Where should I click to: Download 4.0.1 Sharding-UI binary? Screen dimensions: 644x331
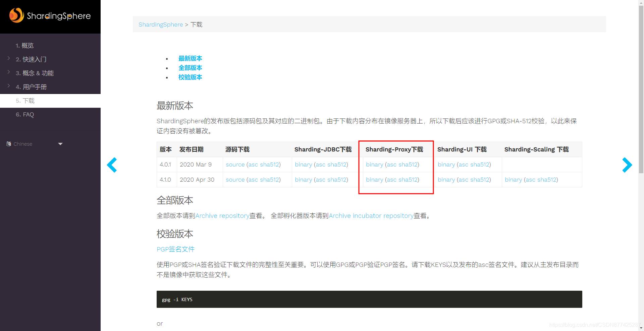click(446, 164)
